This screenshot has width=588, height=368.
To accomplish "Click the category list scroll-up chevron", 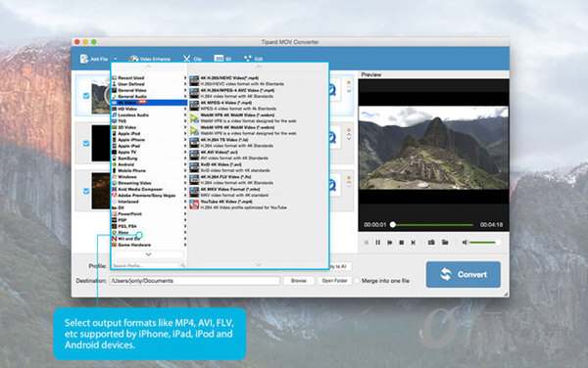I will click(x=149, y=67).
